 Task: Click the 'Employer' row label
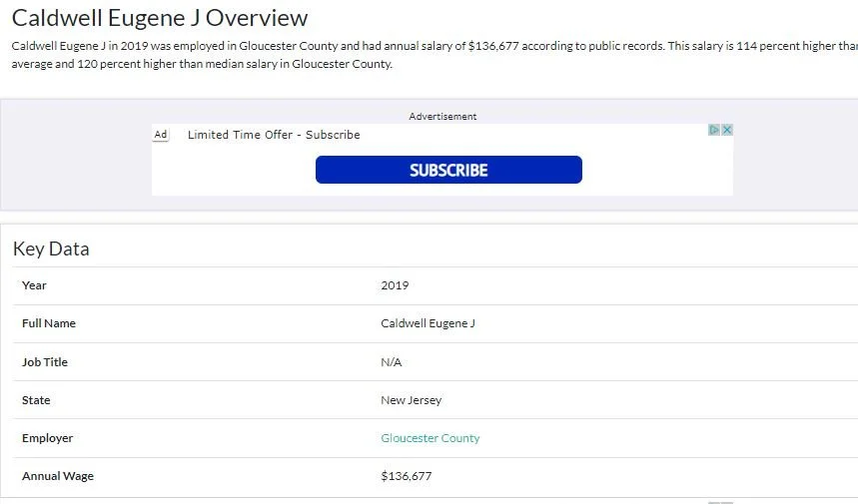(x=47, y=438)
